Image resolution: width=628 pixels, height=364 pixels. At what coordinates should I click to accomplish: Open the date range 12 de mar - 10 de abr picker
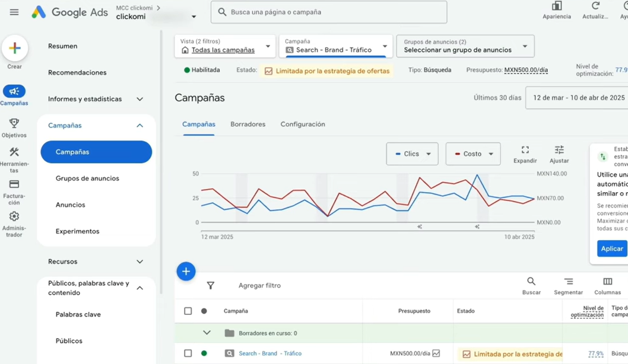point(577,98)
